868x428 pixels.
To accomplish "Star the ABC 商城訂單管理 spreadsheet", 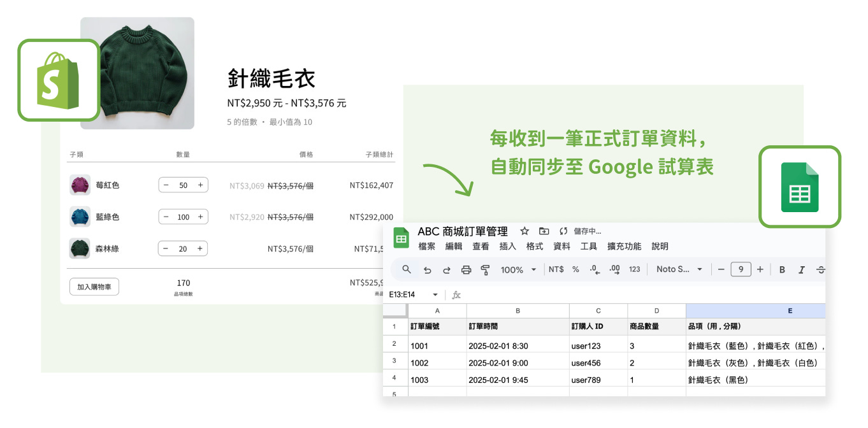I will pyautogui.click(x=524, y=232).
